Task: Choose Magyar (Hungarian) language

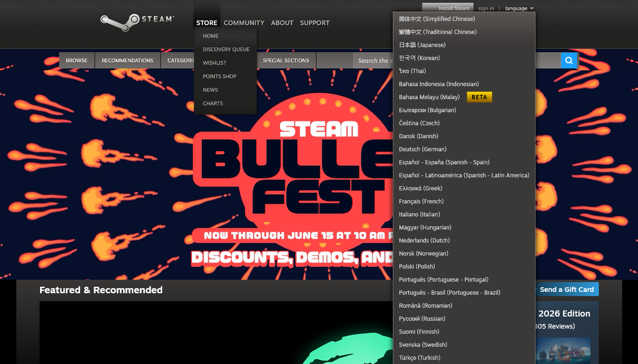Action: coord(464,228)
